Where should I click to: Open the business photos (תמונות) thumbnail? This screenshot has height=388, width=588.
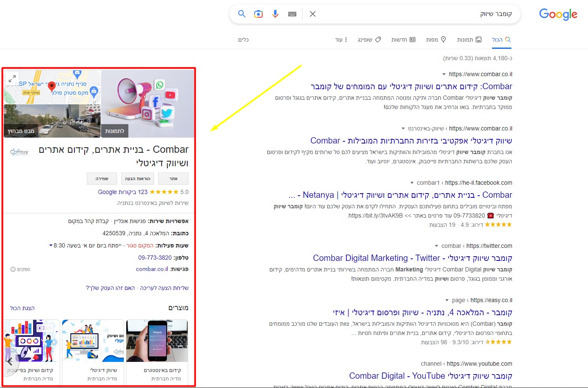click(x=148, y=104)
